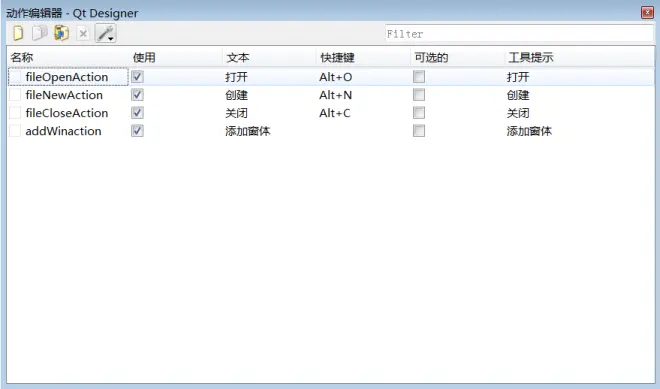Select the fileOpenAction row name
The width and height of the screenshot is (660, 389).
67,77
